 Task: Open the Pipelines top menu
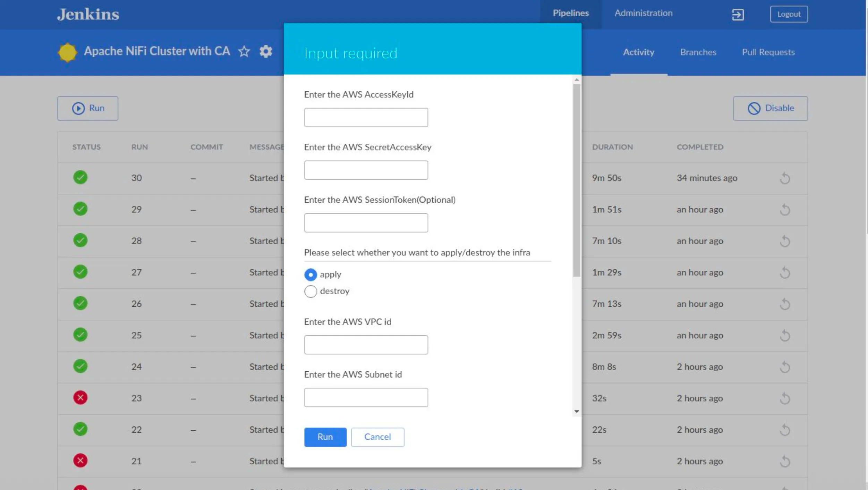(x=571, y=13)
